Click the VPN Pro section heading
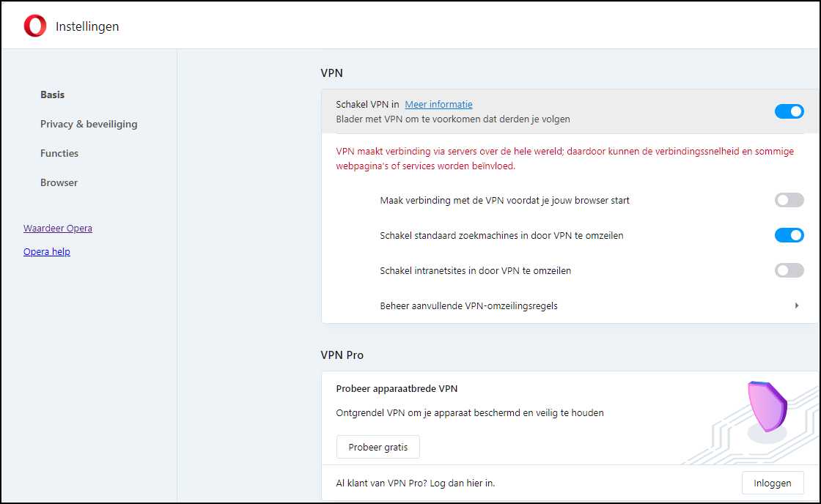 (342, 355)
